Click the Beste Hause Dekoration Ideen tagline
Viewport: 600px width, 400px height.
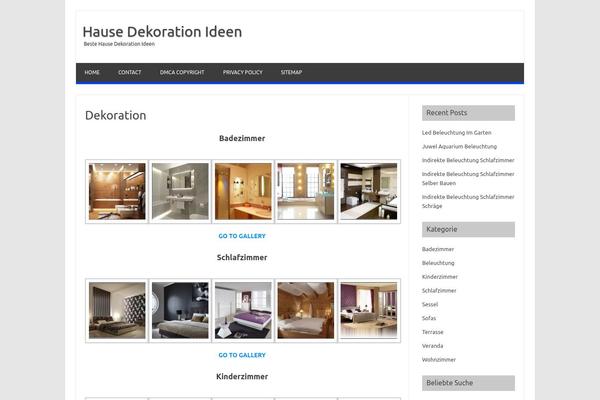pos(119,44)
